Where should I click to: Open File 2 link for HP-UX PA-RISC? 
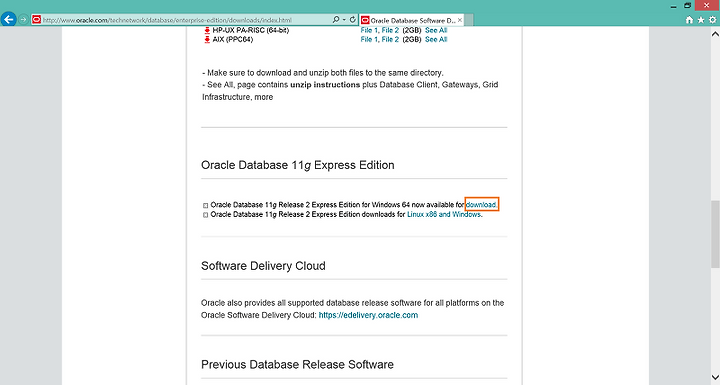390,30
